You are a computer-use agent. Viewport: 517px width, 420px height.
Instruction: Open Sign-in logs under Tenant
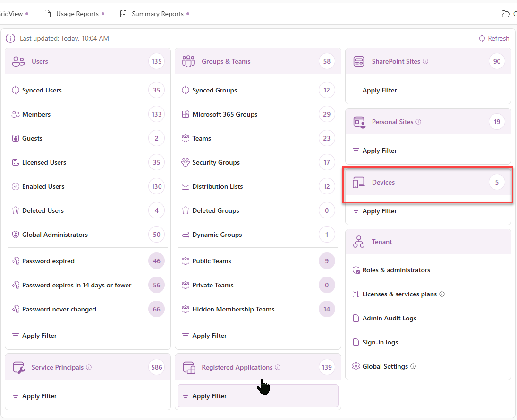380,342
